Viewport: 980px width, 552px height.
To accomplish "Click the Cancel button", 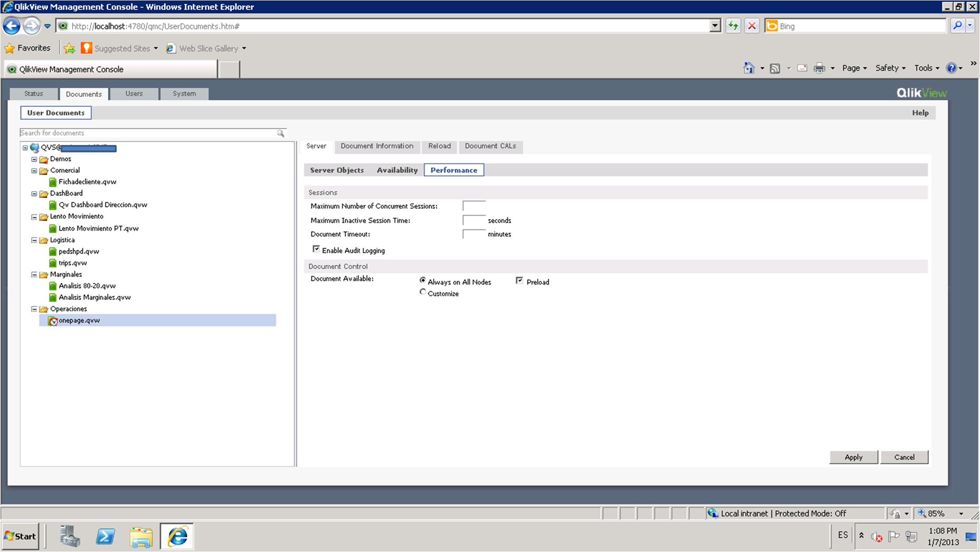I will pyautogui.click(x=904, y=457).
